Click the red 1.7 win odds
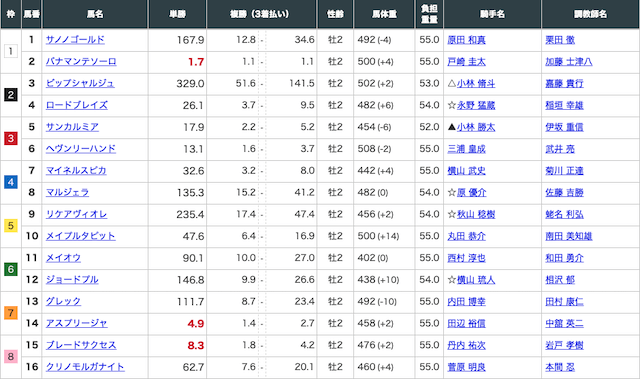The image size is (640, 379). pos(196,62)
